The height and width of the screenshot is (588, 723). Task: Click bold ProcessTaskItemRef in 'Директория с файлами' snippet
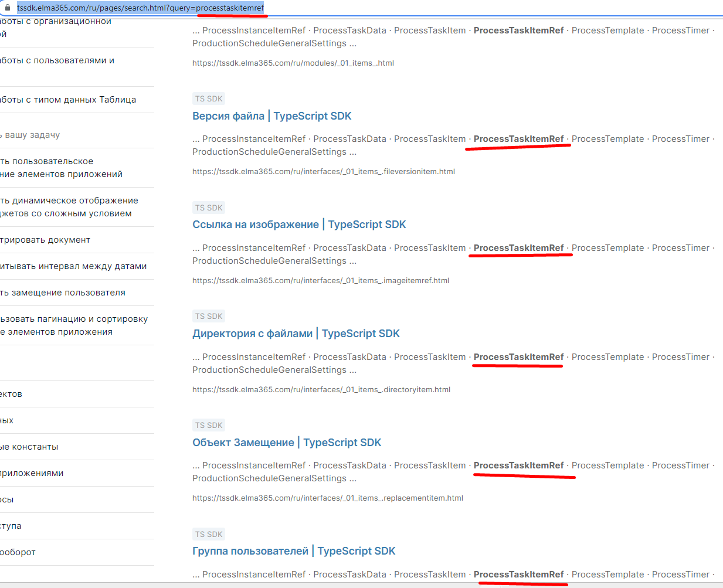click(519, 357)
